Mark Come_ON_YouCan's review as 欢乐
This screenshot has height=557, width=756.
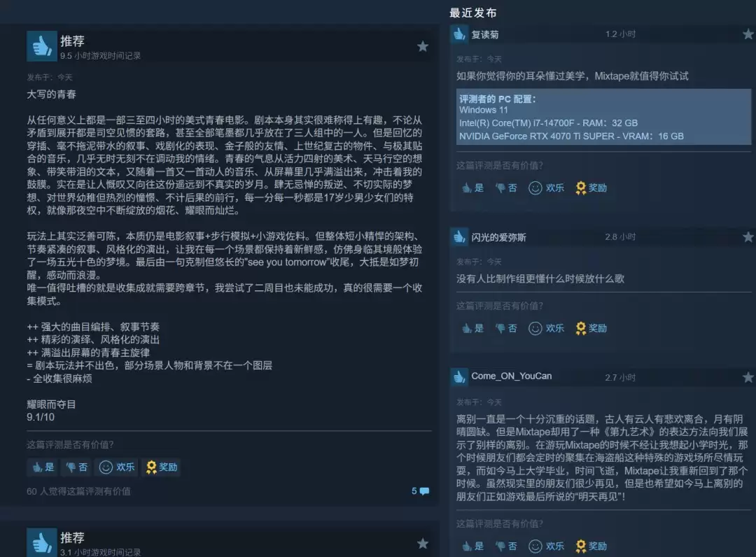546,546
